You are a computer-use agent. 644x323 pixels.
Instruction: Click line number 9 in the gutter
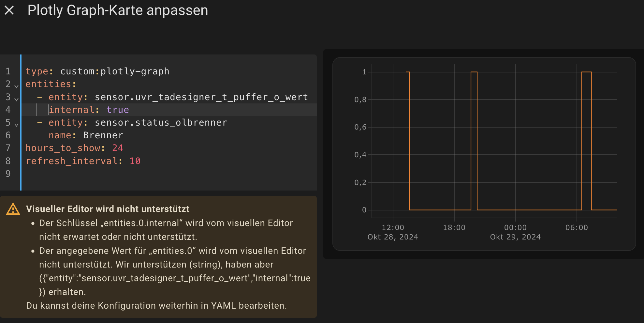[8, 174]
